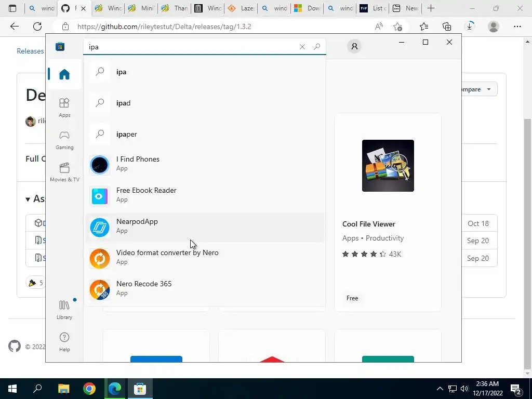
Task: Open Downloads in Edge toolbar
Action: point(470,26)
